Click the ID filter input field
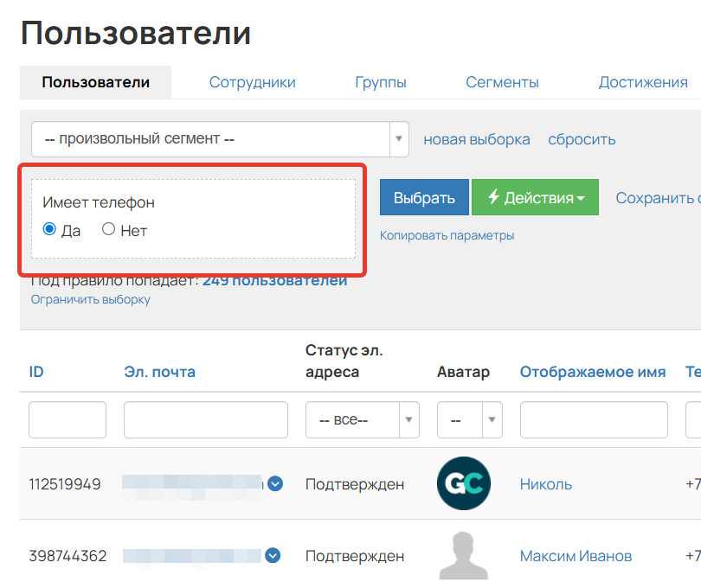The height and width of the screenshot is (588, 701). [67, 419]
